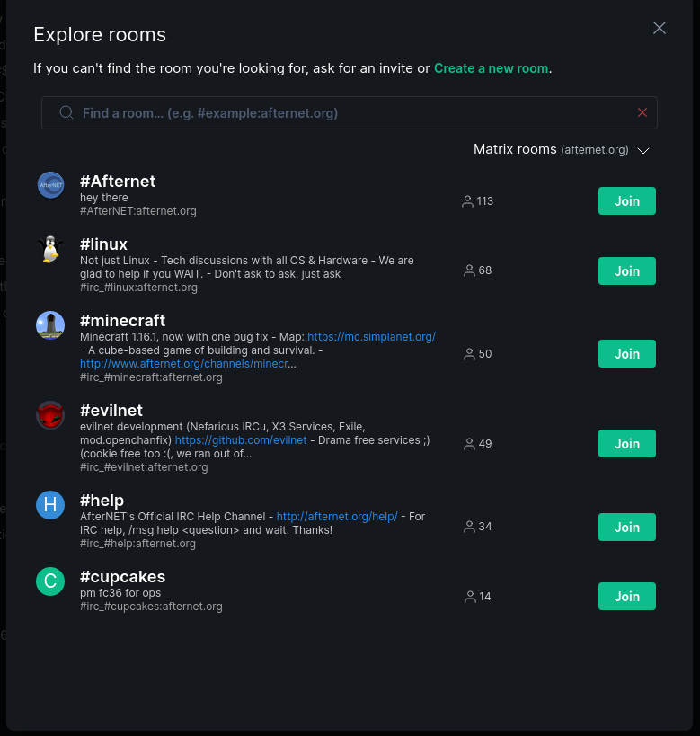Click the Create a new room link
This screenshot has width=700, height=736.
coord(491,68)
